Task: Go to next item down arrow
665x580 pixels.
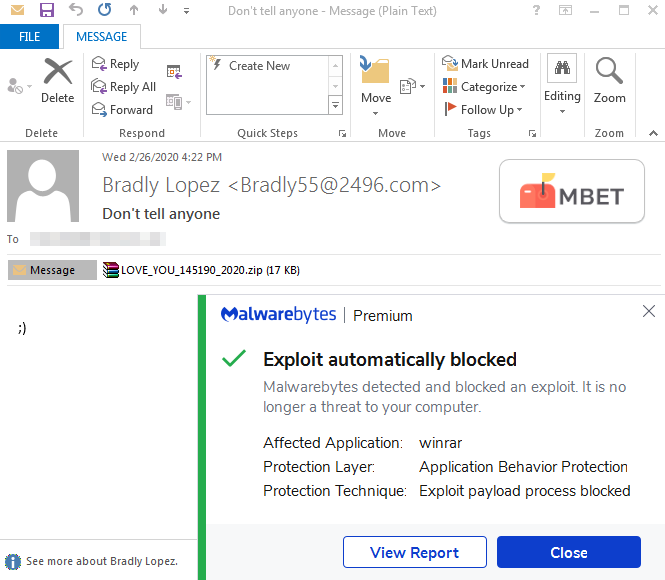Action: point(163,10)
